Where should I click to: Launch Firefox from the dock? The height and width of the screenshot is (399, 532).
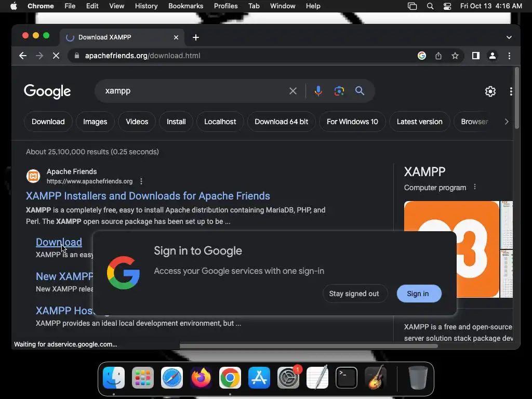[201, 378]
